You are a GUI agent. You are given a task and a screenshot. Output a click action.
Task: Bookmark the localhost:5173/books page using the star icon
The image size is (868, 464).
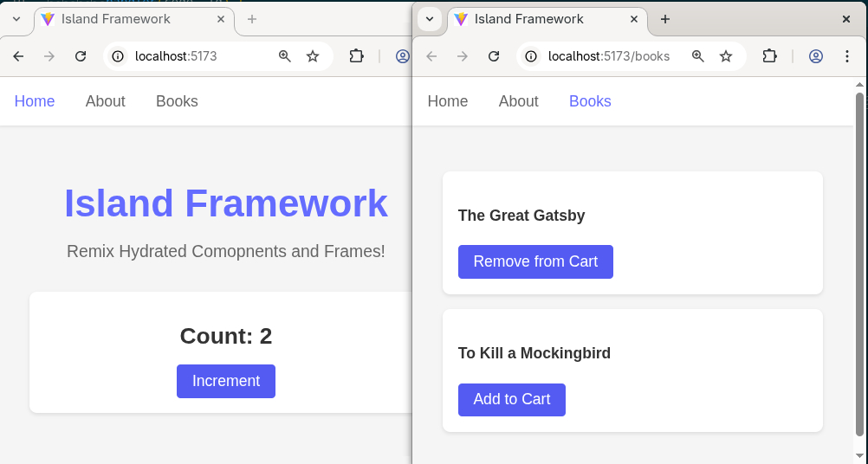tap(726, 56)
